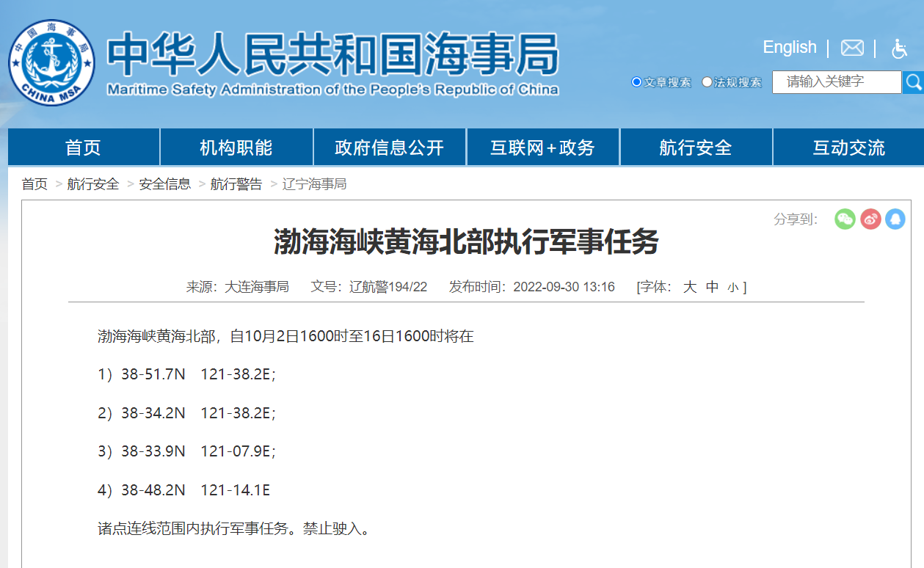This screenshot has height=568, width=924.
Task: Open the 互动交流 navigation tab
Action: click(848, 148)
